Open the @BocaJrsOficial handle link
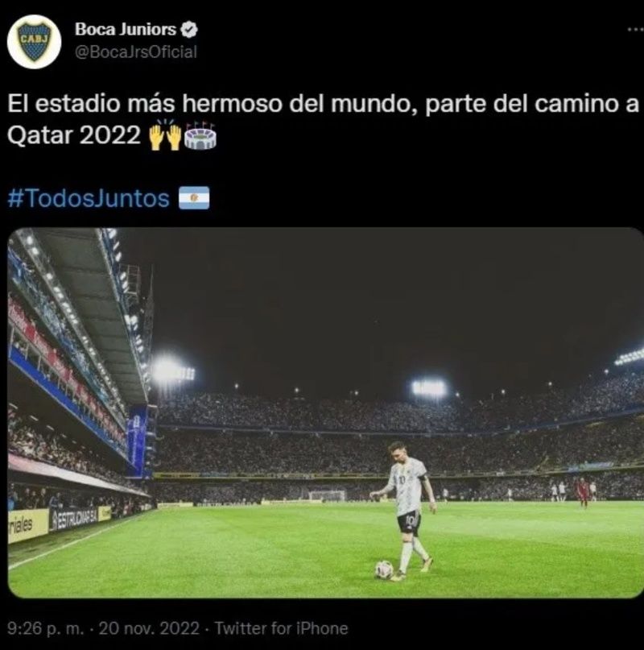This screenshot has width=644, height=650. pos(136,52)
